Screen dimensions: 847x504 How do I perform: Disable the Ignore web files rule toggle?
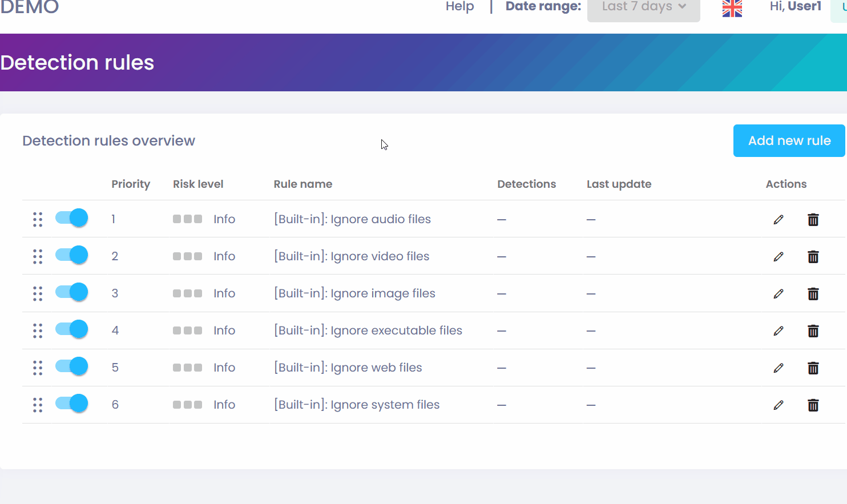71,366
